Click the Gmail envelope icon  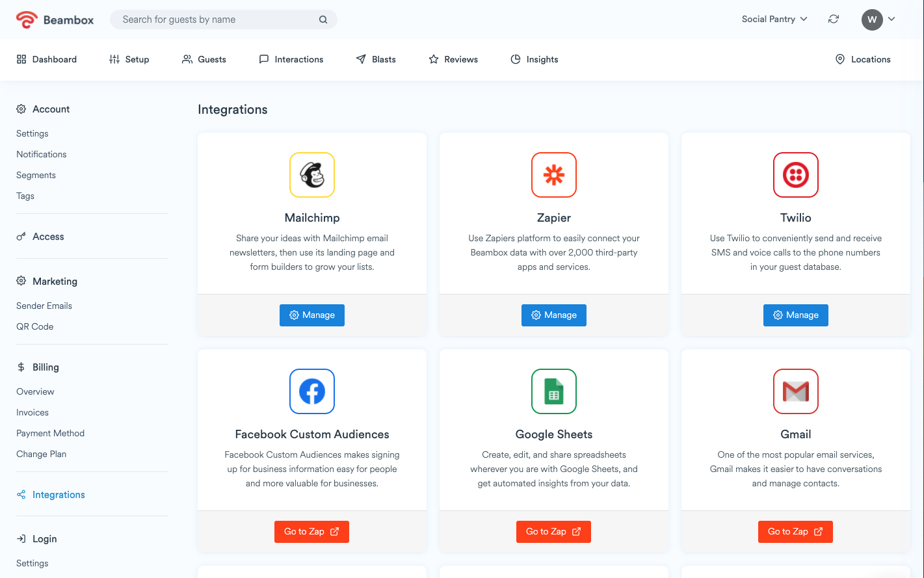click(796, 391)
